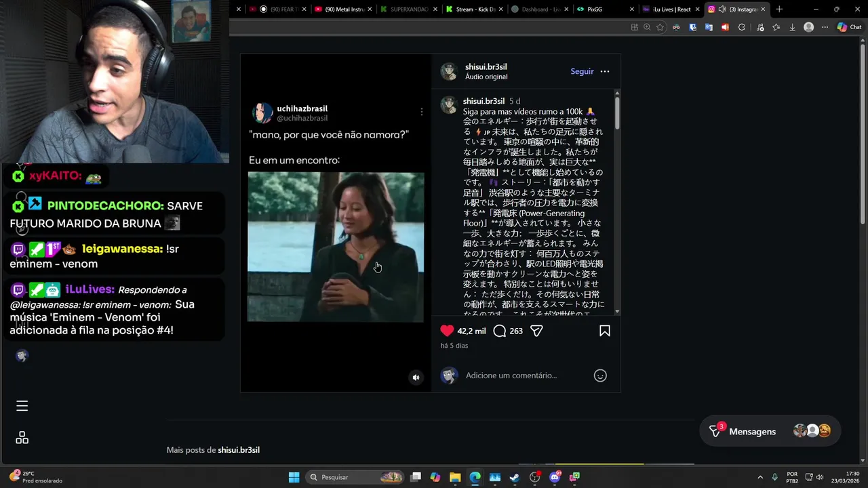The image size is (868, 488).
Task: Open shisui.br3sil profile from post header
Action: click(486, 67)
